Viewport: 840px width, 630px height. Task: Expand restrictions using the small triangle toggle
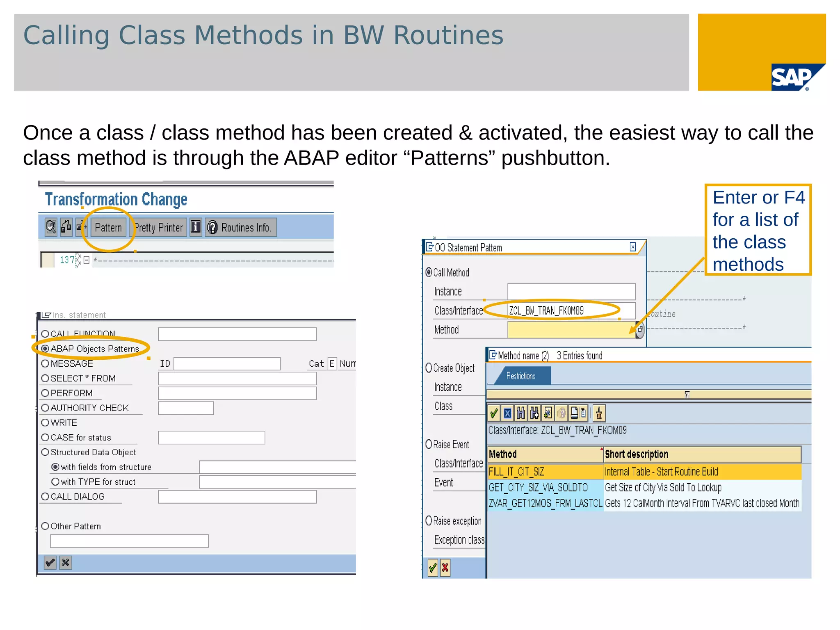click(687, 395)
